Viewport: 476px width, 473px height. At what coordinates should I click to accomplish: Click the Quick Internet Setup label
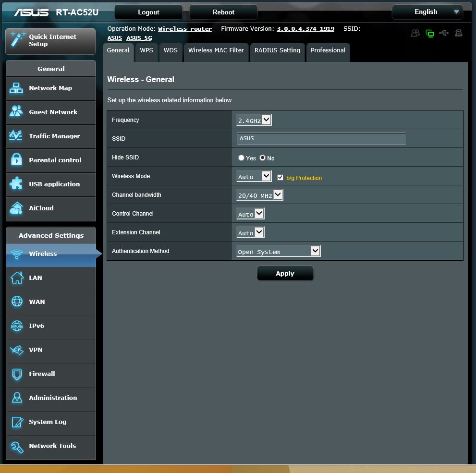[x=52, y=40]
